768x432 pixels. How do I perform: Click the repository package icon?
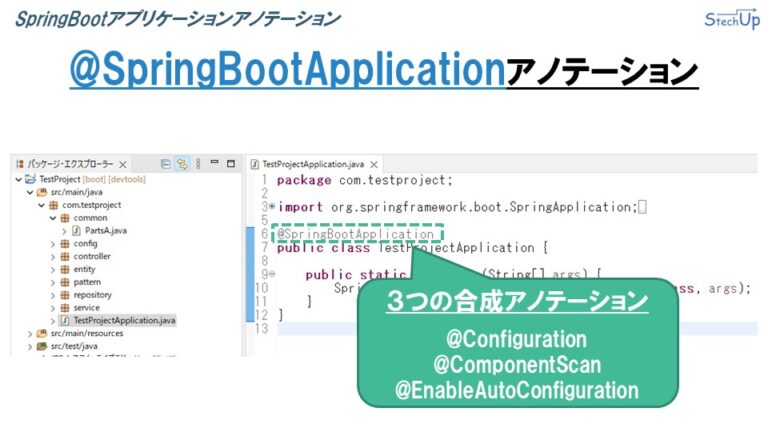(65, 295)
